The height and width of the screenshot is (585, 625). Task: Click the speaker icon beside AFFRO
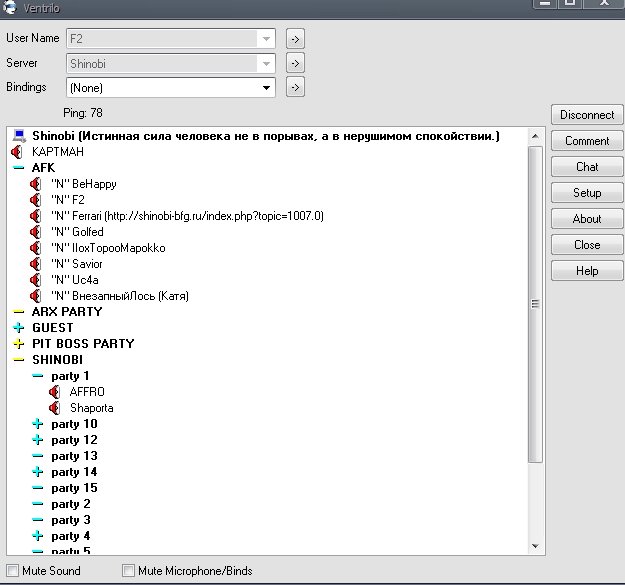pos(54,392)
